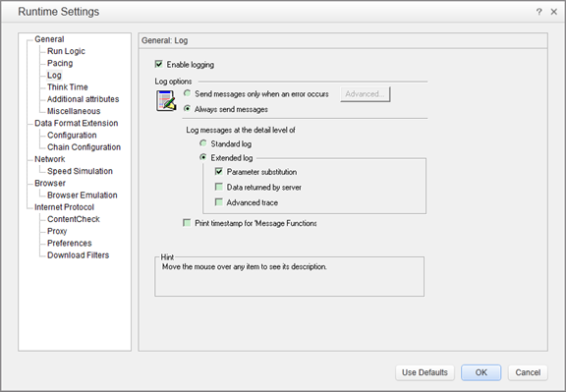Choose the Extended log radio button
Image resolution: width=566 pixels, height=392 pixels.
point(203,157)
